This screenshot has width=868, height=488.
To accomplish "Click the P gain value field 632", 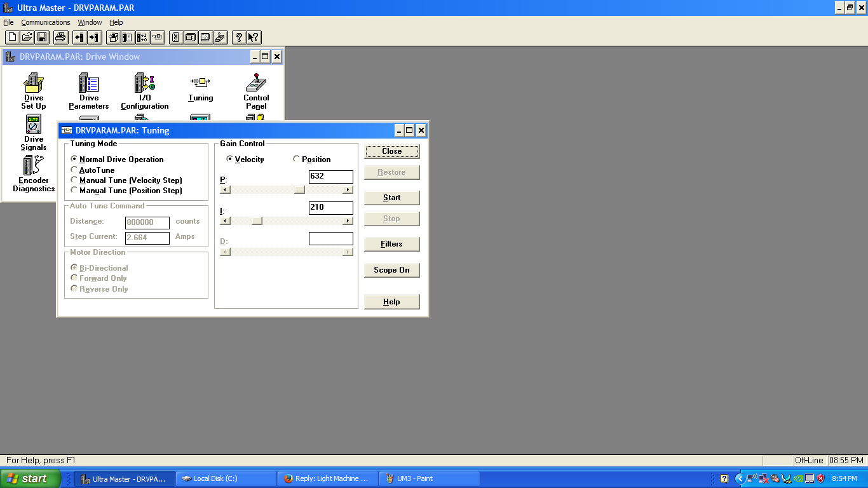I will [x=331, y=177].
